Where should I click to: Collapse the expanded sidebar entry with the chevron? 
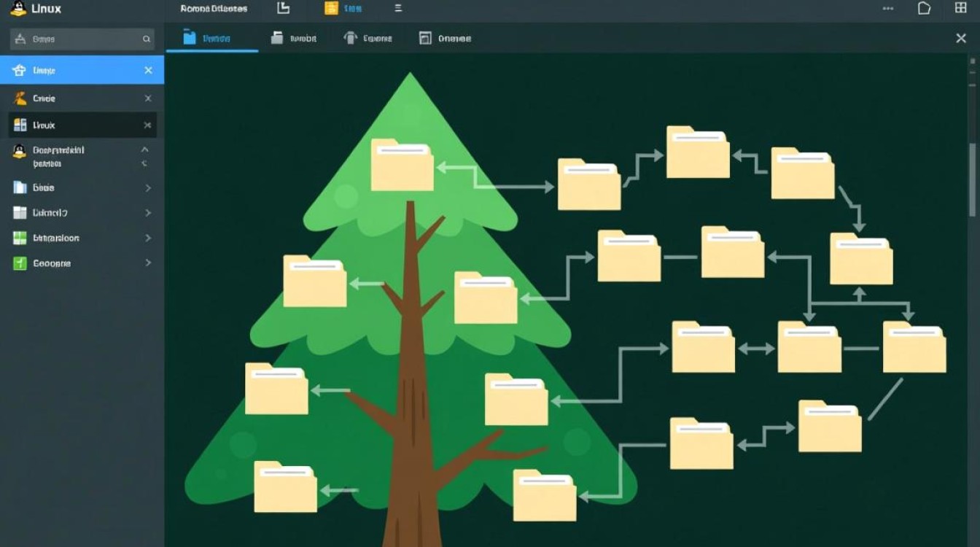click(145, 150)
